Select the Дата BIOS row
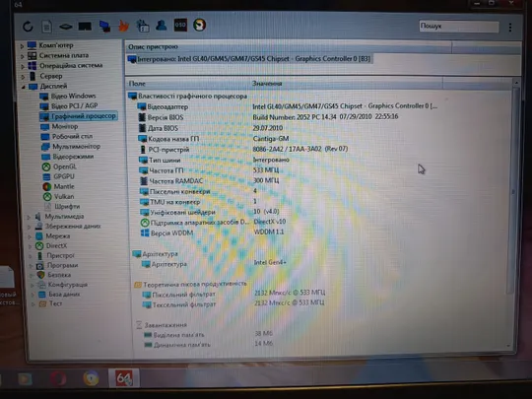This screenshot has width=532, height=399. click(210, 128)
